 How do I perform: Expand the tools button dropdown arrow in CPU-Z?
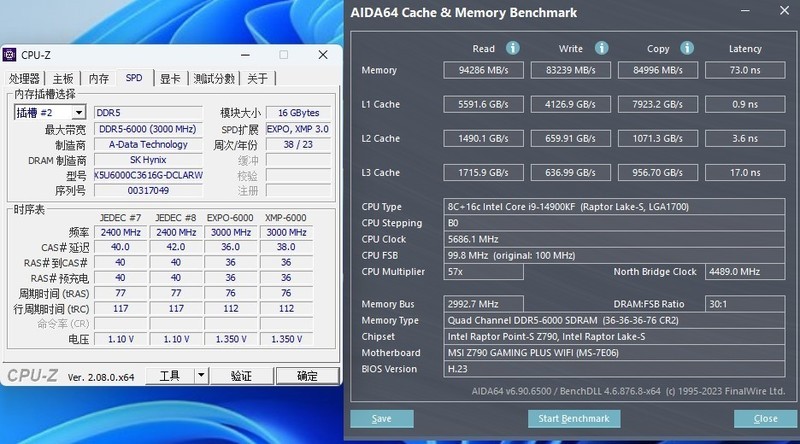click(x=201, y=376)
